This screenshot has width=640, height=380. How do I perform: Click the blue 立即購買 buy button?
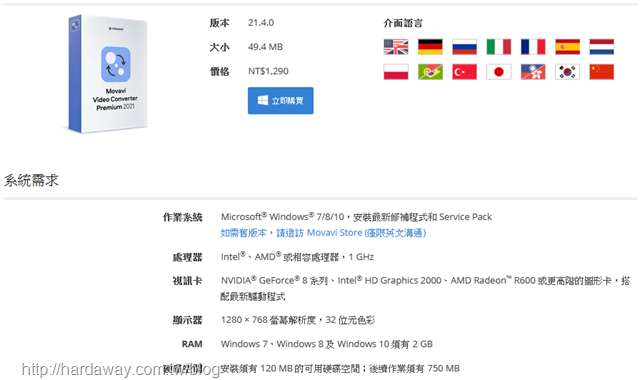click(x=280, y=100)
